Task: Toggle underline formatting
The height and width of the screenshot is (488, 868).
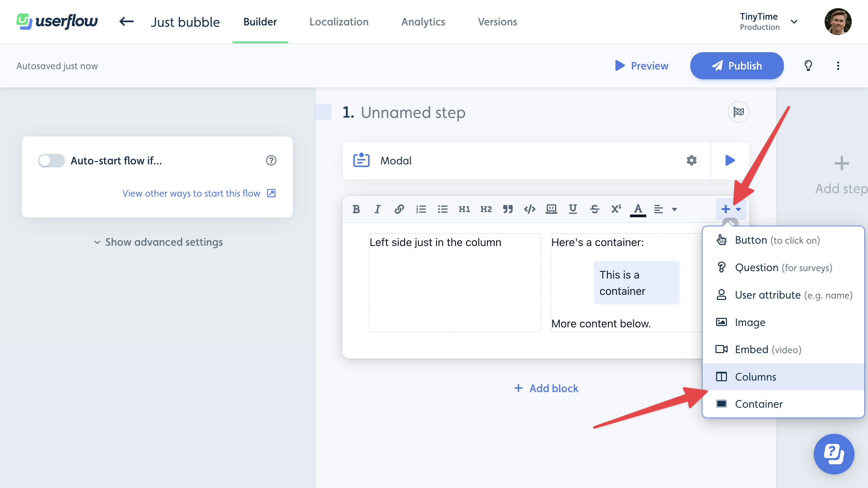Action: pyautogui.click(x=573, y=209)
